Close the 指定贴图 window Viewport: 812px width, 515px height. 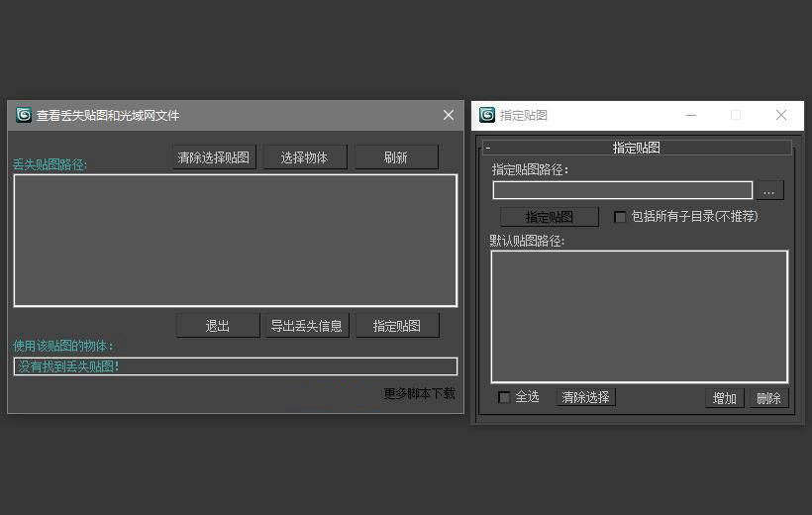pos(781,115)
